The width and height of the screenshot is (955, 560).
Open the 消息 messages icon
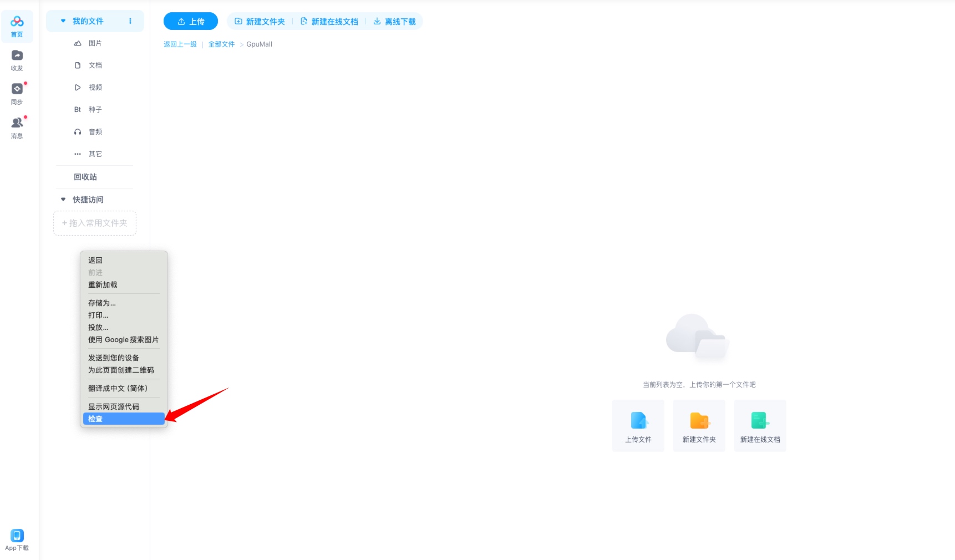pos(17,128)
